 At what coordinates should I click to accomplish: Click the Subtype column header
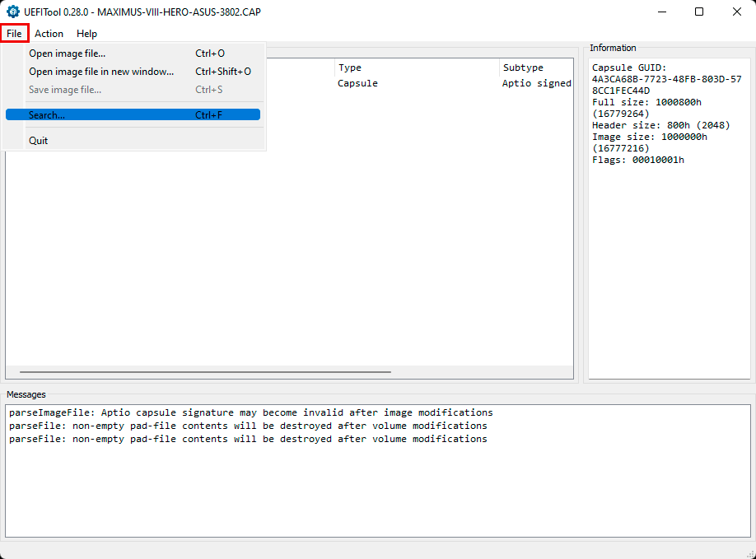pyautogui.click(x=536, y=68)
